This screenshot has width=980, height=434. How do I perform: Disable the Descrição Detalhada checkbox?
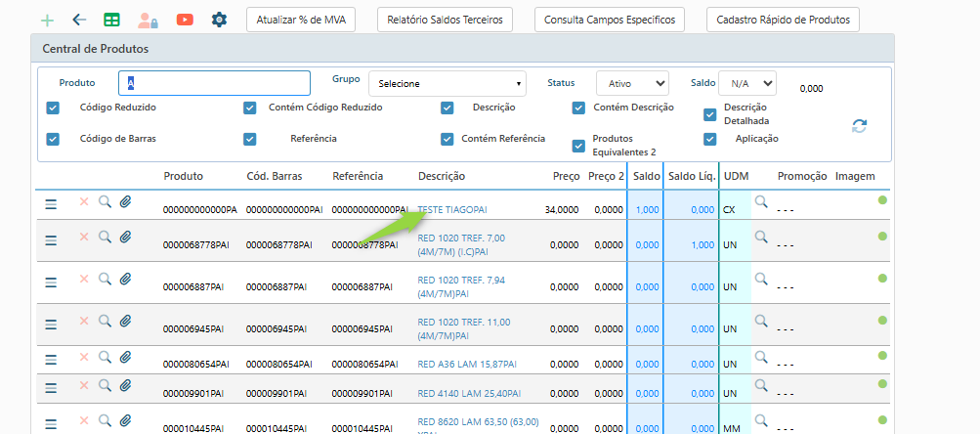(710, 114)
